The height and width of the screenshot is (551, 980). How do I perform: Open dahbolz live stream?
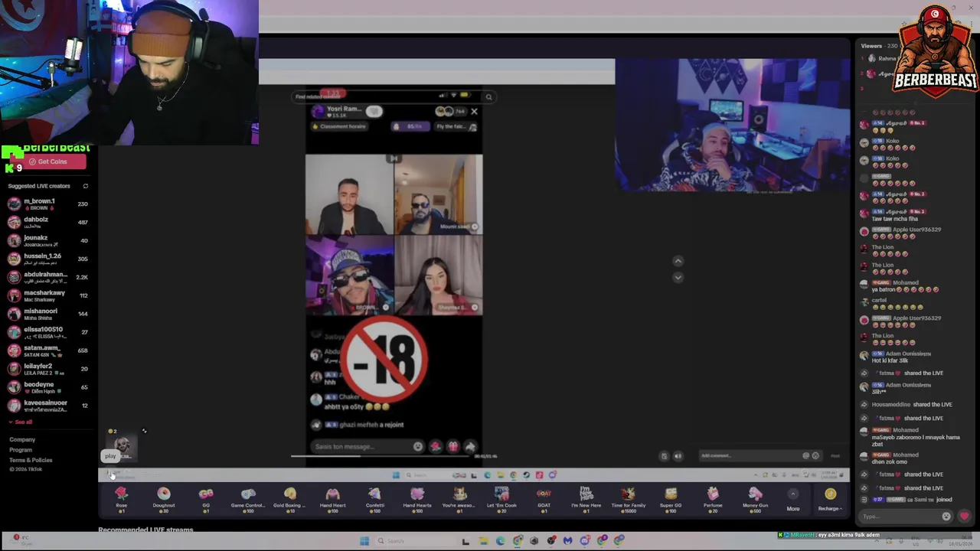pyautogui.click(x=48, y=222)
